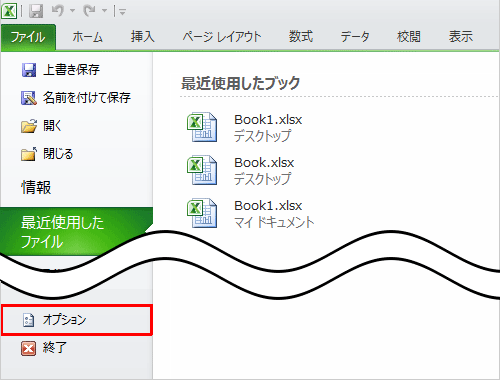This screenshot has width=500, height=380.
Task: Open オプション menu label
Action: [64, 320]
